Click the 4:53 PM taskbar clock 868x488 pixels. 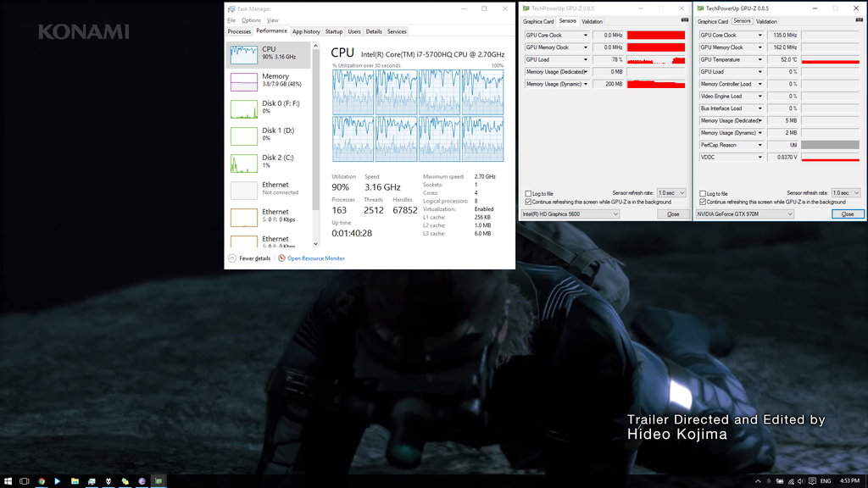849,481
